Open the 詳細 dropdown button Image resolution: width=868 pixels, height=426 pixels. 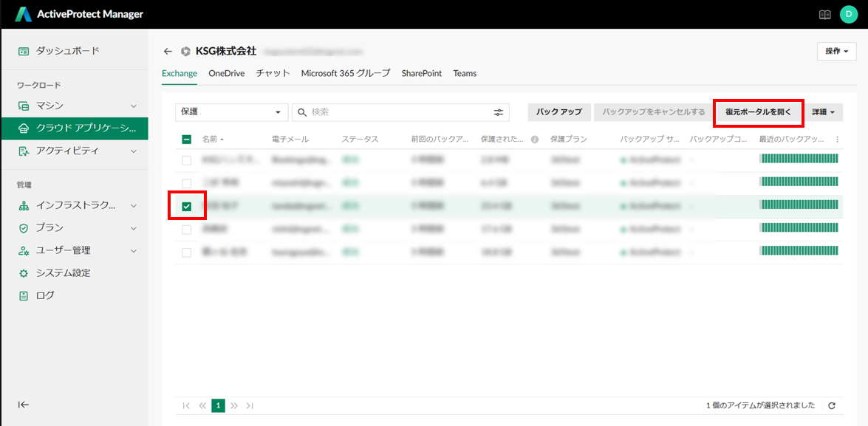[x=823, y=112]
